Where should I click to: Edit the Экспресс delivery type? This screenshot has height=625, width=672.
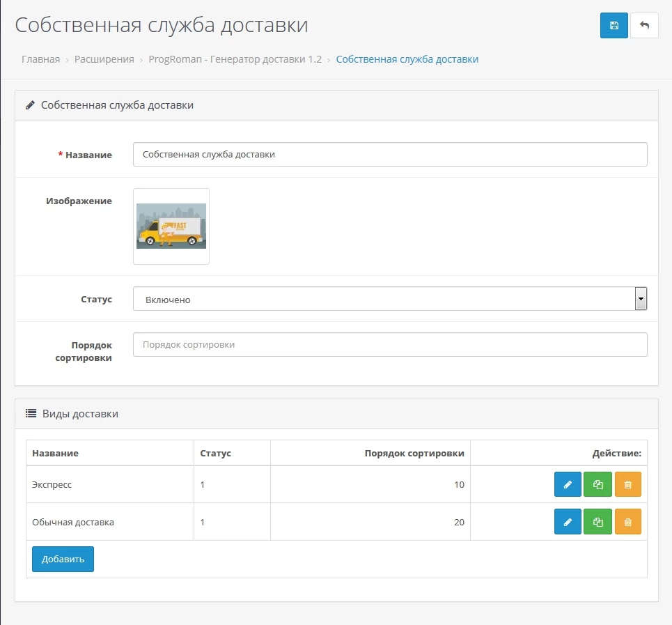568,484
